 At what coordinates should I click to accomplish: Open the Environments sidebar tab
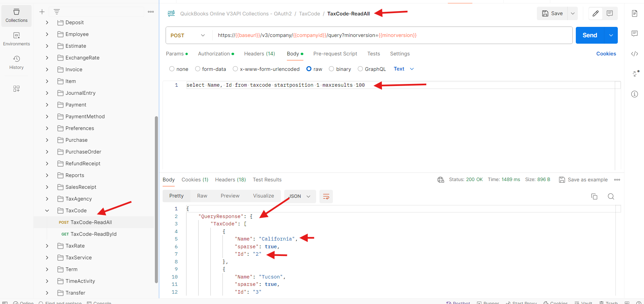pyautogui.click(x=16, y=39)
